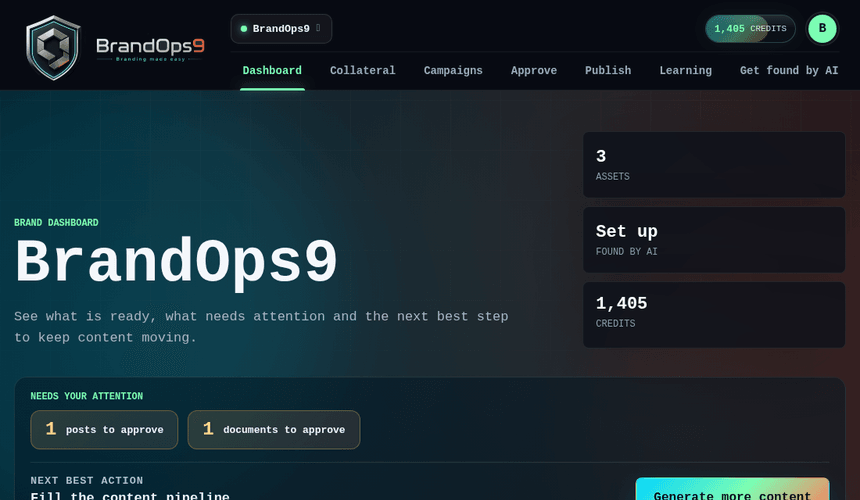Click the 1 documents to approve chip

point(274,430)
